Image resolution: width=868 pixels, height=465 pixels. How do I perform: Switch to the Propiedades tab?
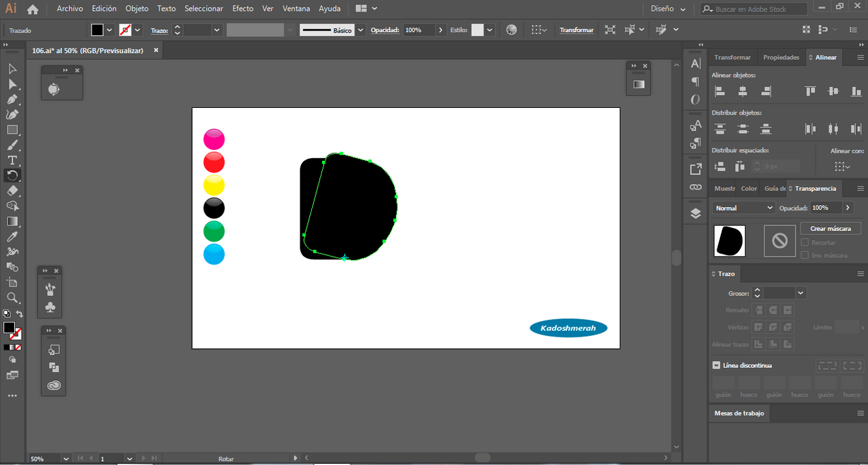tap(781, 57)
